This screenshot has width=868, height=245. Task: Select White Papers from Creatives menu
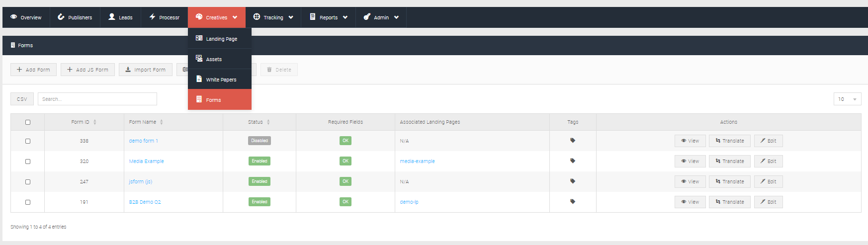(x=220, y=79)
